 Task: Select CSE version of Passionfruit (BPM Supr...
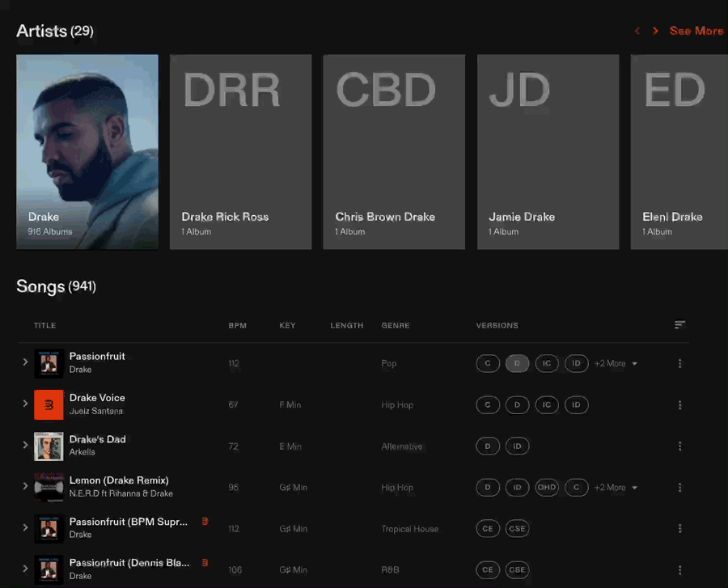click(x=517, y=528)
